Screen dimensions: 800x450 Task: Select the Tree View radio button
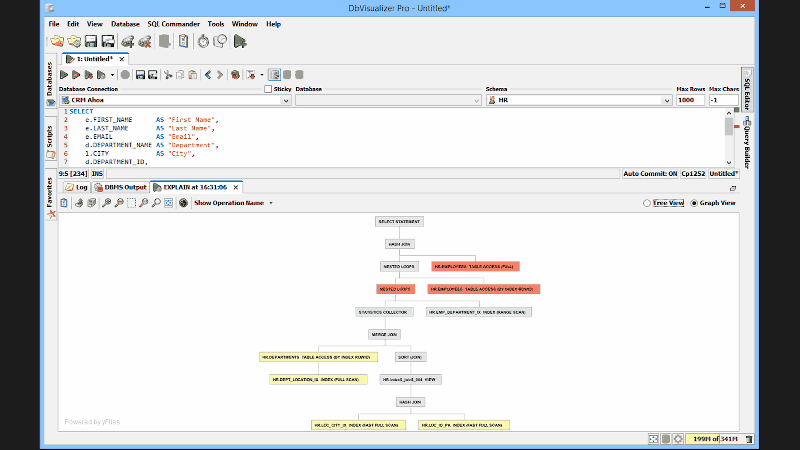point(647,203)
